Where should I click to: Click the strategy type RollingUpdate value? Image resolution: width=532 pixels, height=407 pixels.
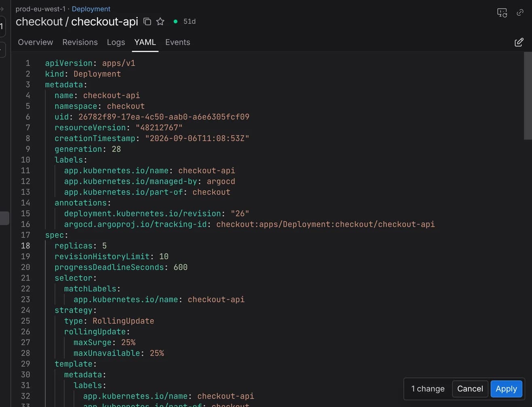[x=123, y=321]
